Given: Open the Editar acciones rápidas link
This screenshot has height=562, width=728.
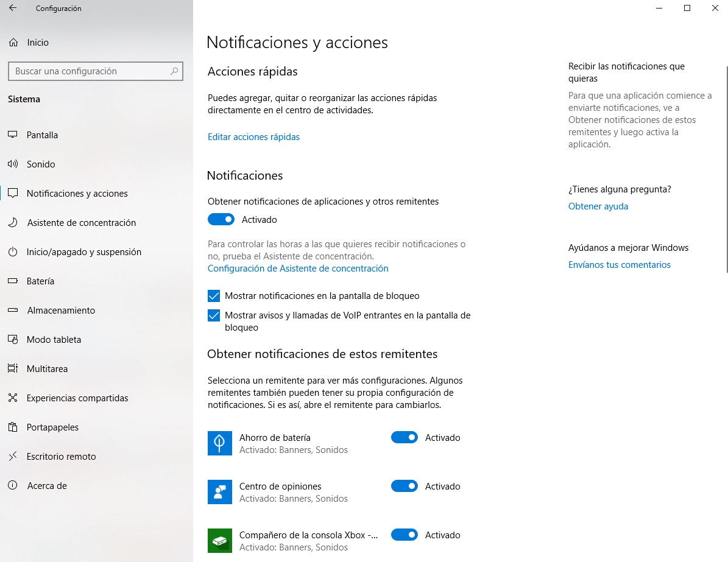Looking at the screenshot, I should click(253, 137).
